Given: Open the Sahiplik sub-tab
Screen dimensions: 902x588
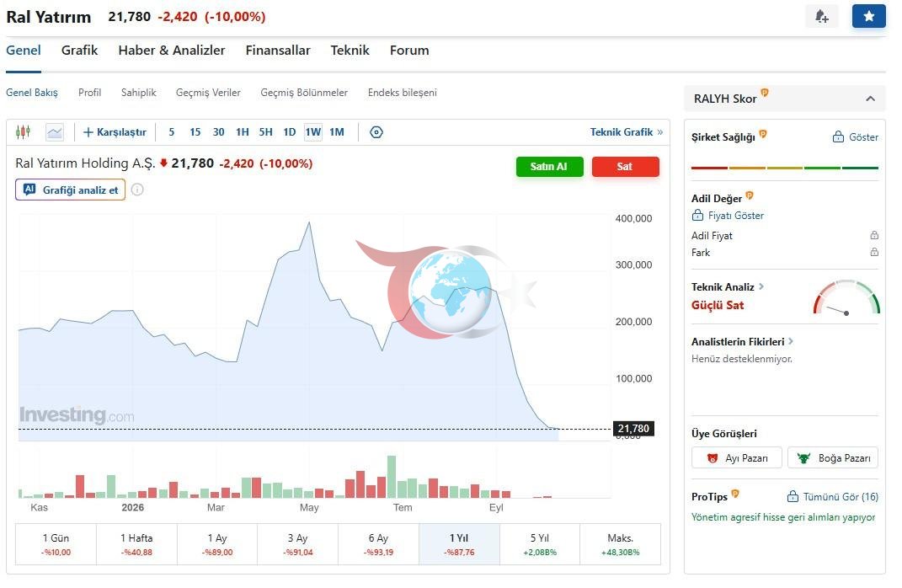Looking at the screenshot, I should tap(139, 93).
